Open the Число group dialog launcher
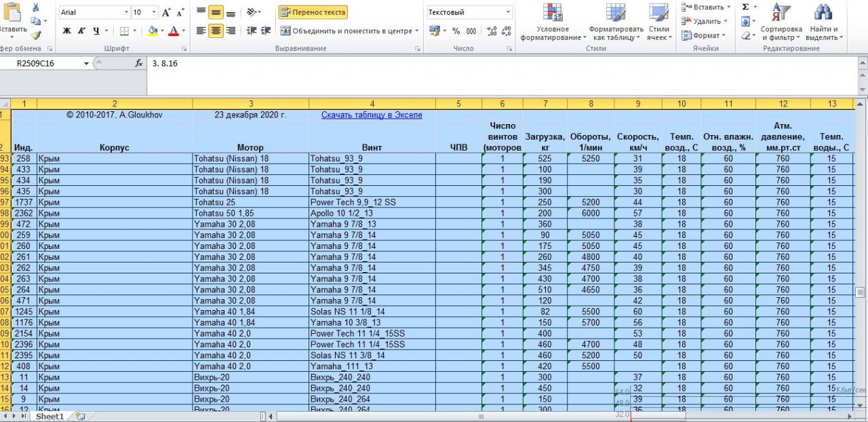868x422 pixels. [x=509, y=49]
